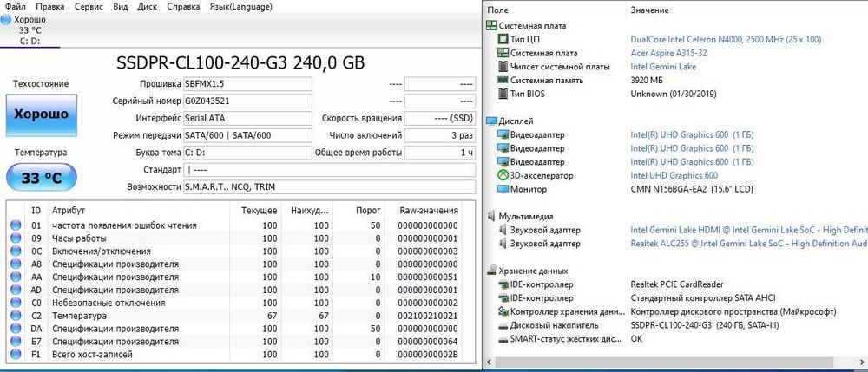Select the 3920 МБ memory value
The image size is (868, 372).
pyautogui.click(x=648, y=80)
